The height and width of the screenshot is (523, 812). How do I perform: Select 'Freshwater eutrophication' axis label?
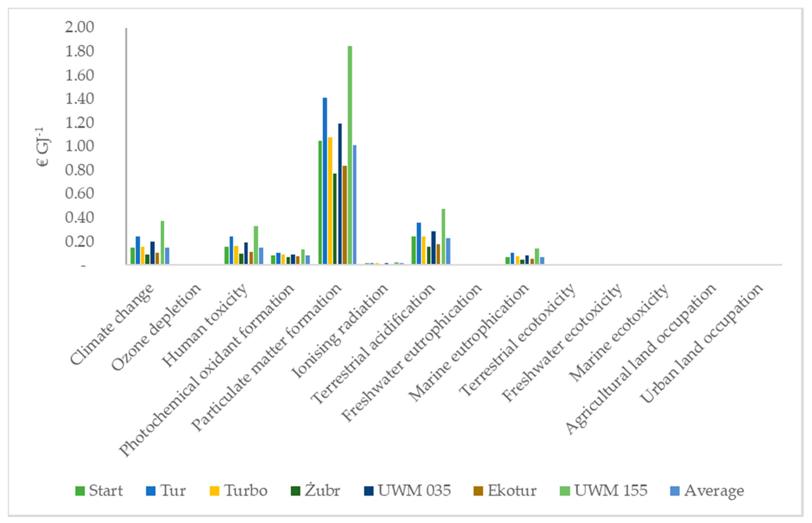click(x=411, y=353)
